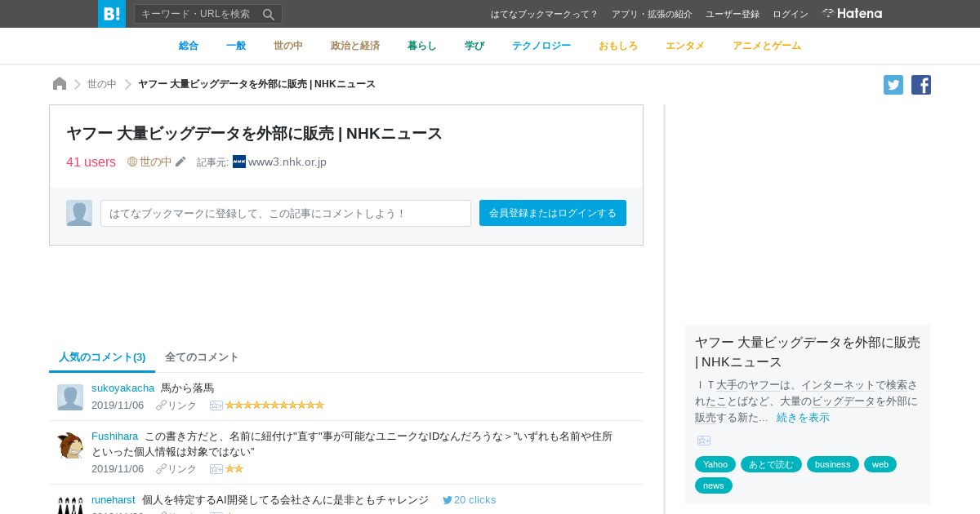
Task: Click the Yahoo tag
Action: 715,464
